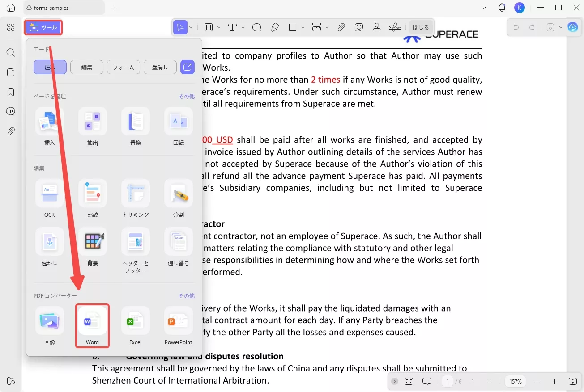The width and height of the screenshot is (584, 392).
Task: Open the bookmarks sidebar panel
Action: tap(11, 92)
